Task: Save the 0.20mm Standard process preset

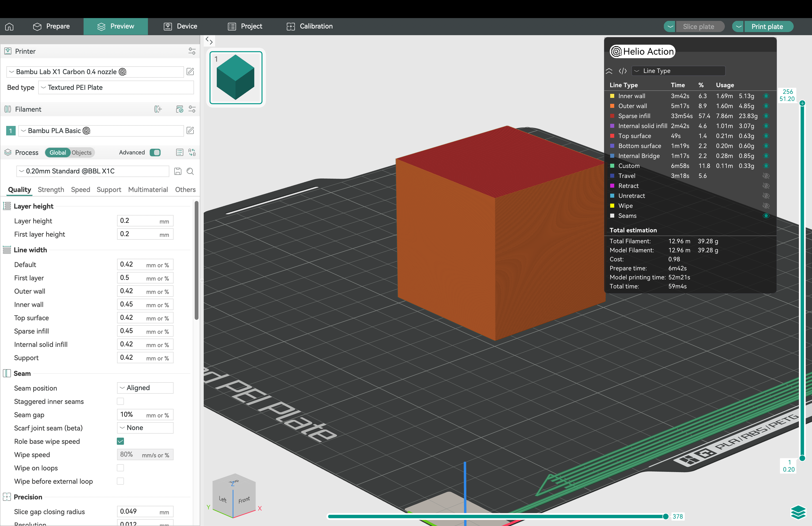Action: tap(178, 171)
